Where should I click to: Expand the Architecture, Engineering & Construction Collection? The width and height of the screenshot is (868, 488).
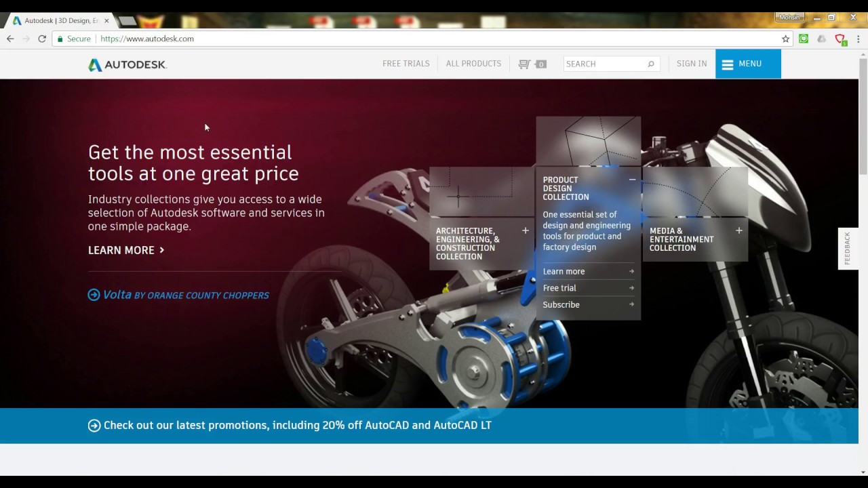coord(526,230)
